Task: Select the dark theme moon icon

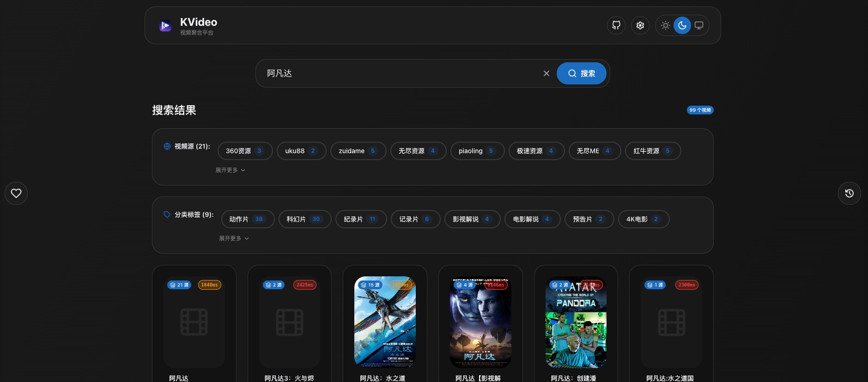Action: pyautogui.click(x=682, y=25)
